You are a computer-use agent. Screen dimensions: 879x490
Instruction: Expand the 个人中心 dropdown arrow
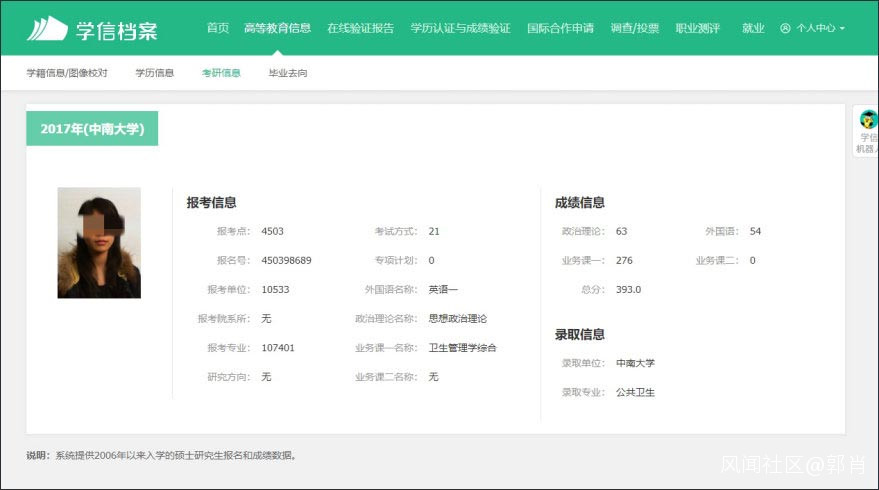[x=842, y=28]
